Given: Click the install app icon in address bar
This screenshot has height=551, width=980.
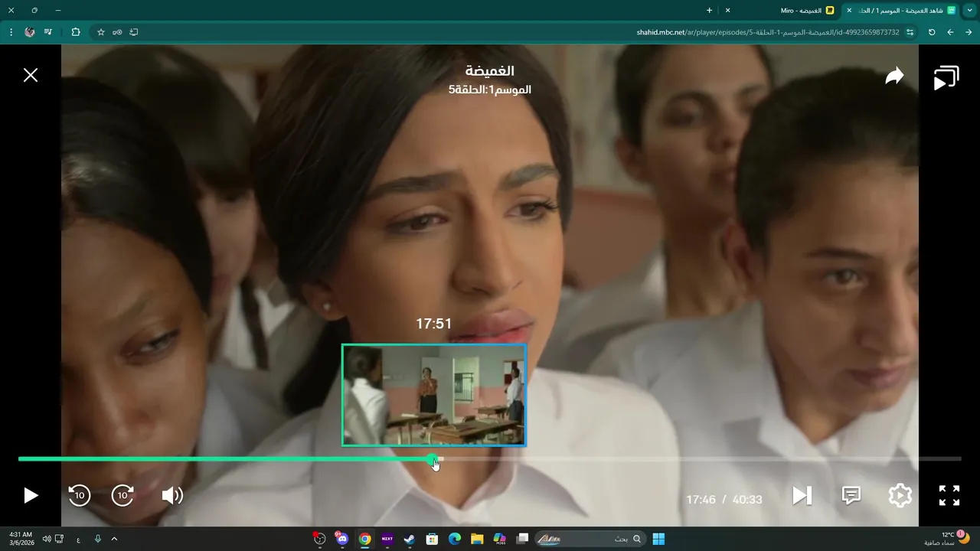Looking at the screenshot, I should pyautogui.click(x=134, y=32).
